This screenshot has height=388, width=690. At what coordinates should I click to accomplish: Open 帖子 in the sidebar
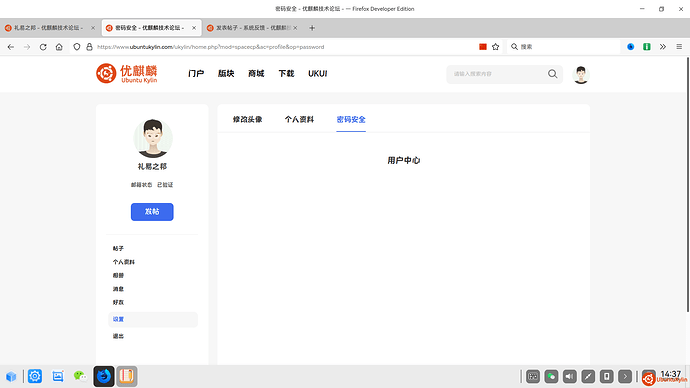tap(118, 249)
